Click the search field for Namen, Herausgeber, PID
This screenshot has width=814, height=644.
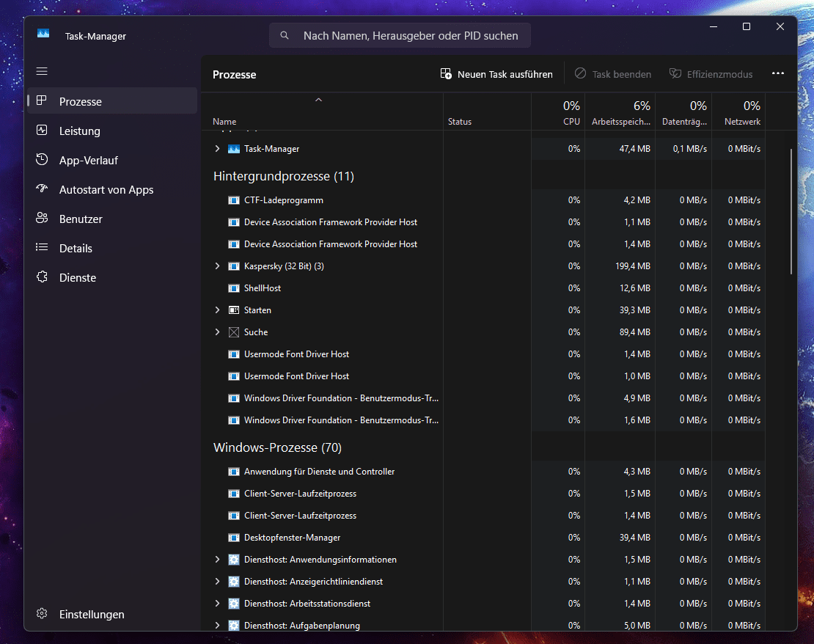pos(400,35)
